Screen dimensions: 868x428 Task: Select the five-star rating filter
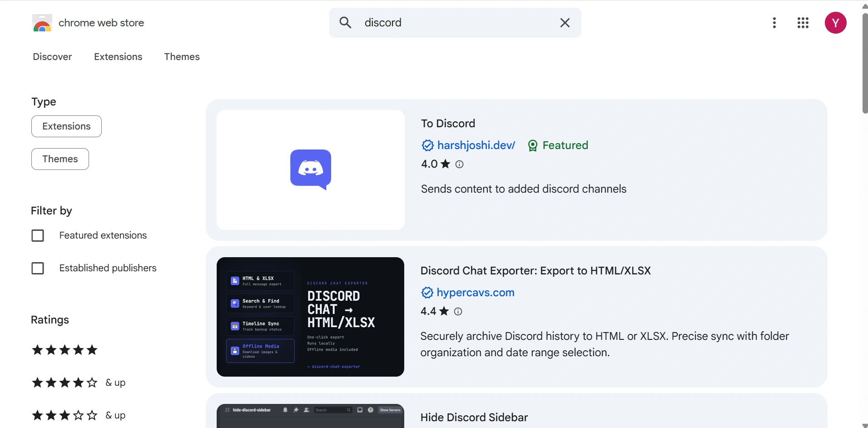65,350
